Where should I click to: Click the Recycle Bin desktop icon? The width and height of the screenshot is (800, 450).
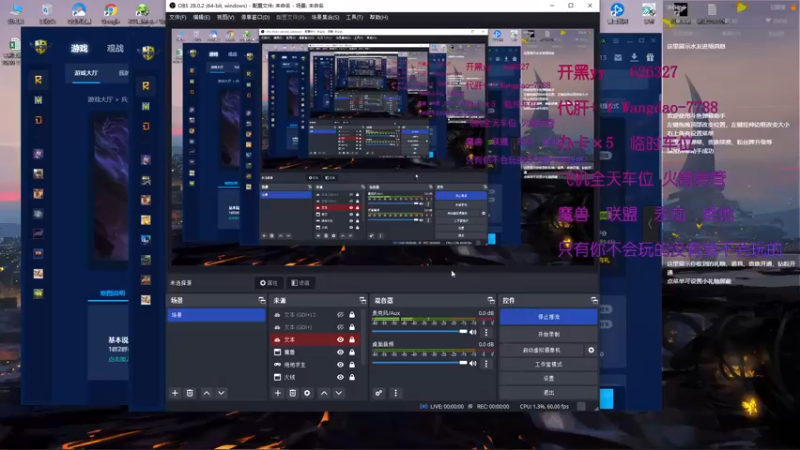click(x=47, y=11)
